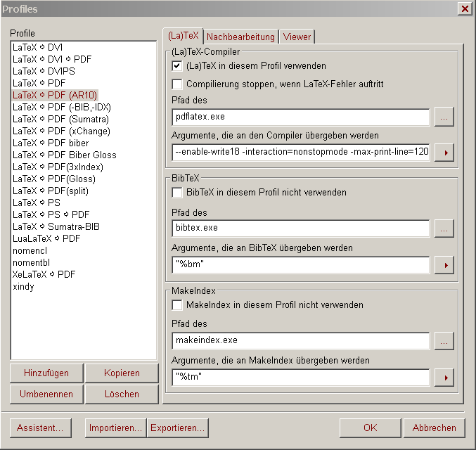Click the "%tm" MakeIndex arguments field
476x450 pixels.
coord(300,377)
